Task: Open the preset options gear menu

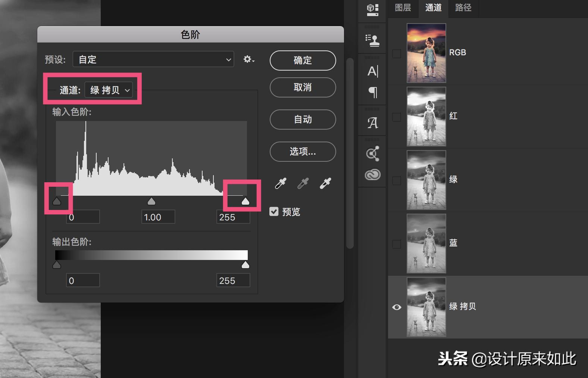Action: pyautogui.click(x=249, y=59)
